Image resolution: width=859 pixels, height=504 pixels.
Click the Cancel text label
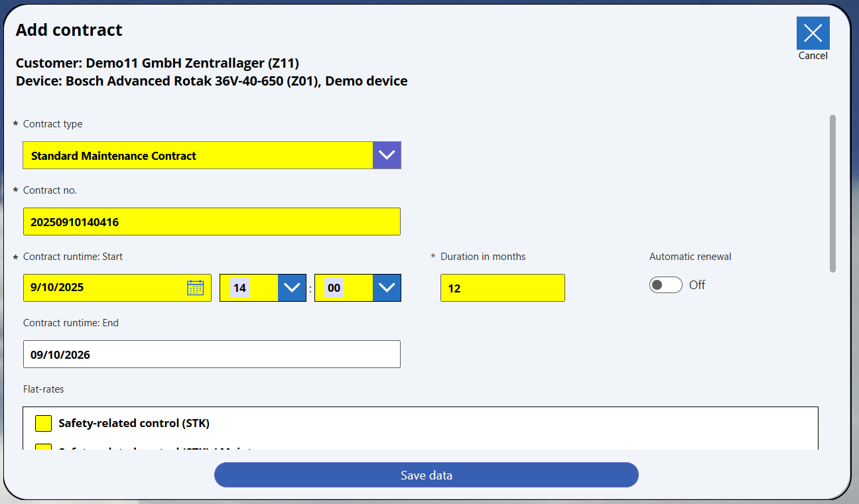[813, 56]
